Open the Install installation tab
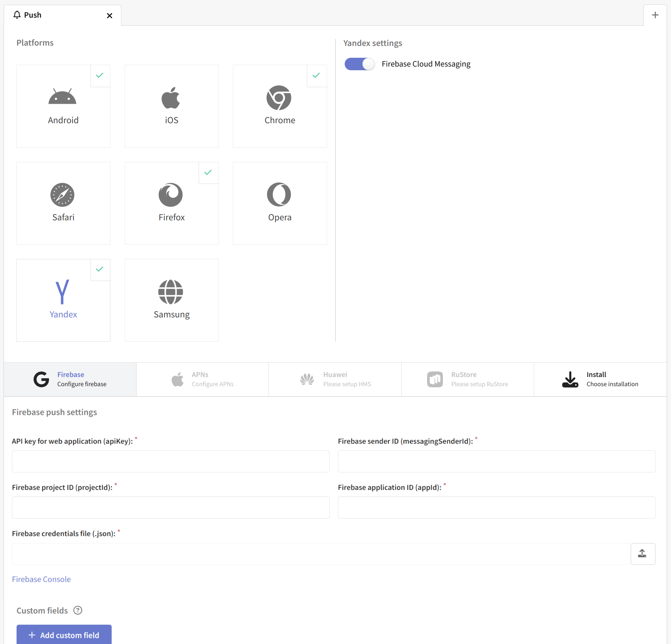The height and width of the screenshot is (644, 671). pyautogui.click(x=600, y=379)
